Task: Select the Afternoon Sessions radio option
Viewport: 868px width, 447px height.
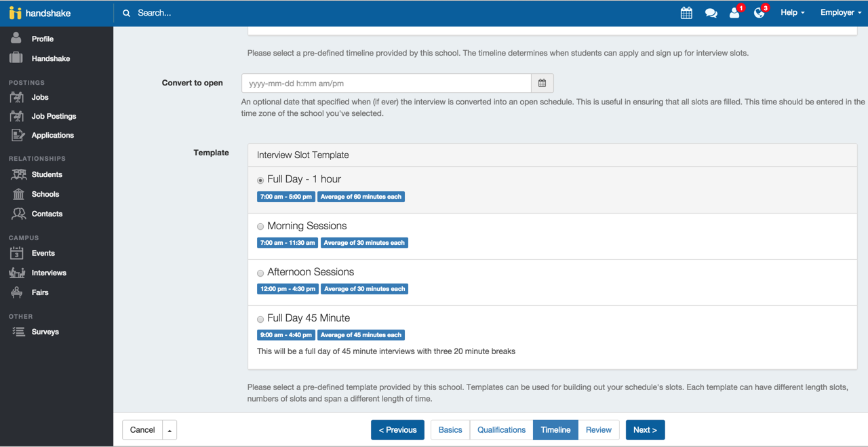Action: click(260, 273)
